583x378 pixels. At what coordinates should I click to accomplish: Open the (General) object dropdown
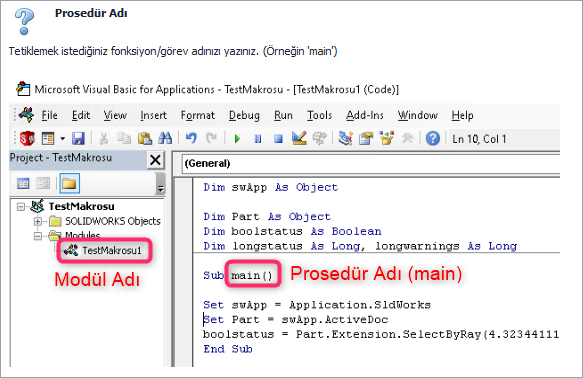[371, 164]
